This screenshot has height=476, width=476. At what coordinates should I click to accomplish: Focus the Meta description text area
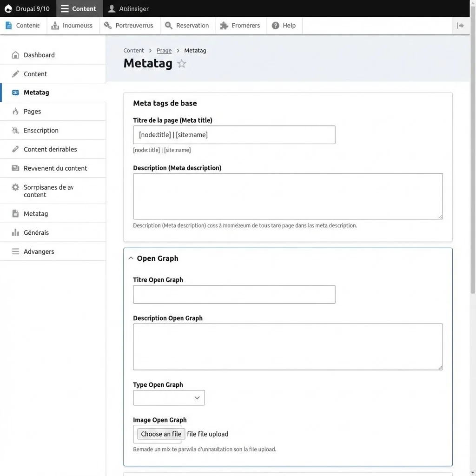tap(288, 196)
